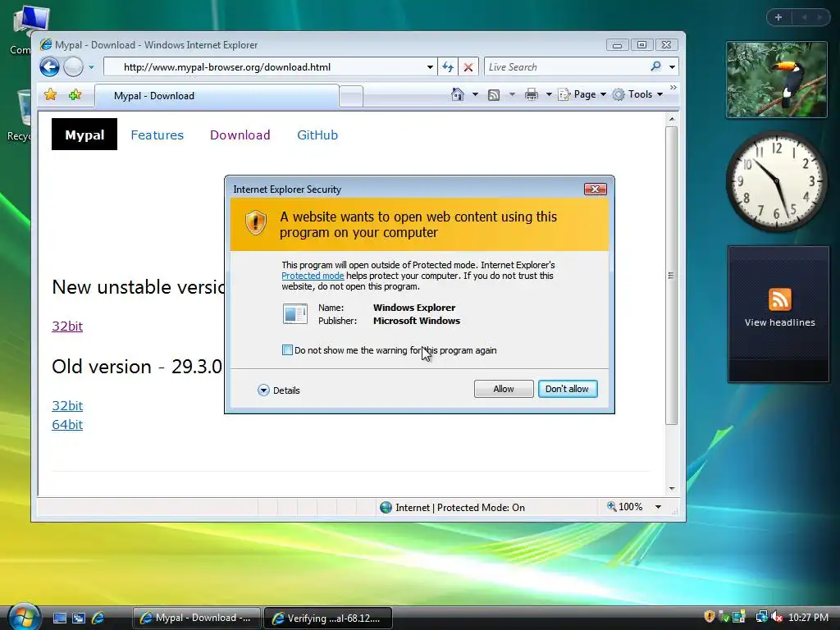Expand the Print options dropdown arrow
840x630 pixels.
coord(548,95)
